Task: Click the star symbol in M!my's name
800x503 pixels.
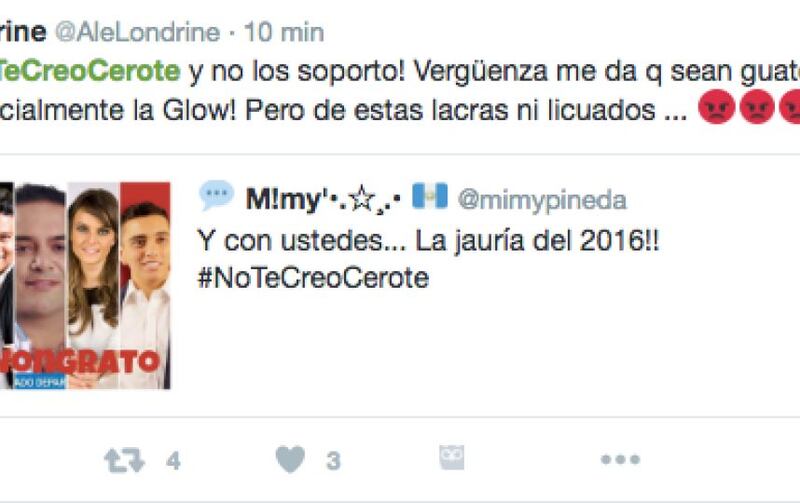Action: coord(363,198)
